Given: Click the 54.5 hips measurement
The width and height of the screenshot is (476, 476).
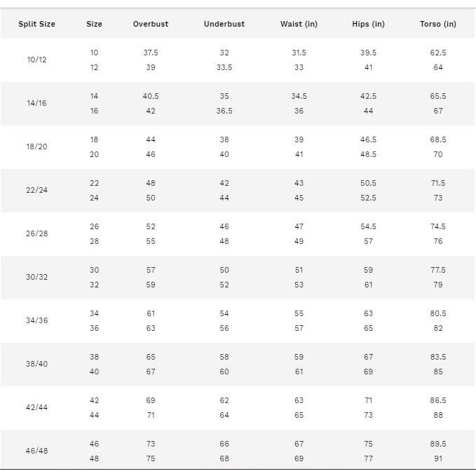Looking at the screenshot, I should pos(368,226).
